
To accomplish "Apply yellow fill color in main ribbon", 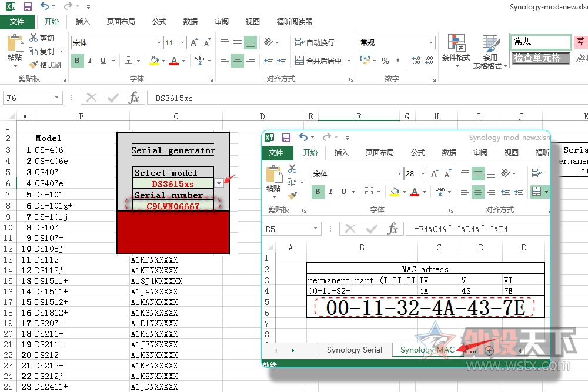I will coord(154,61).
